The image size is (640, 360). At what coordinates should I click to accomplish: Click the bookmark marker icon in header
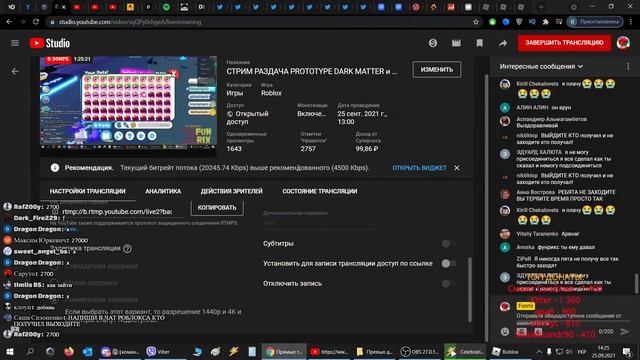[480, 43]
